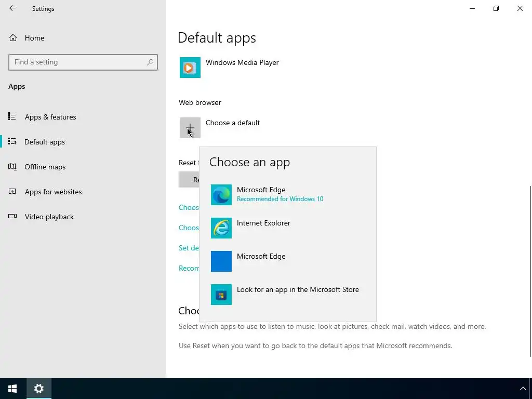Click the back arrow in Settings

coord(12,8)
